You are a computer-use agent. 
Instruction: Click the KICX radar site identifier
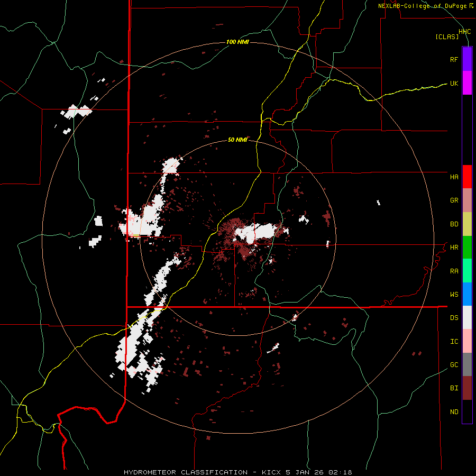(271, 472)
